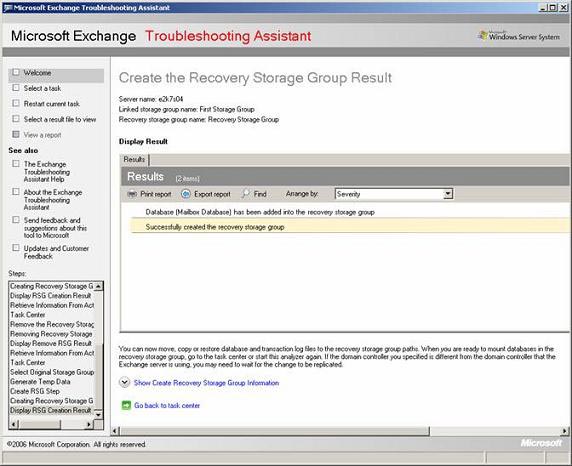Open Updates and Customer Feedback link
Screen dimensions: 572x466
click(x=56, y=252)
